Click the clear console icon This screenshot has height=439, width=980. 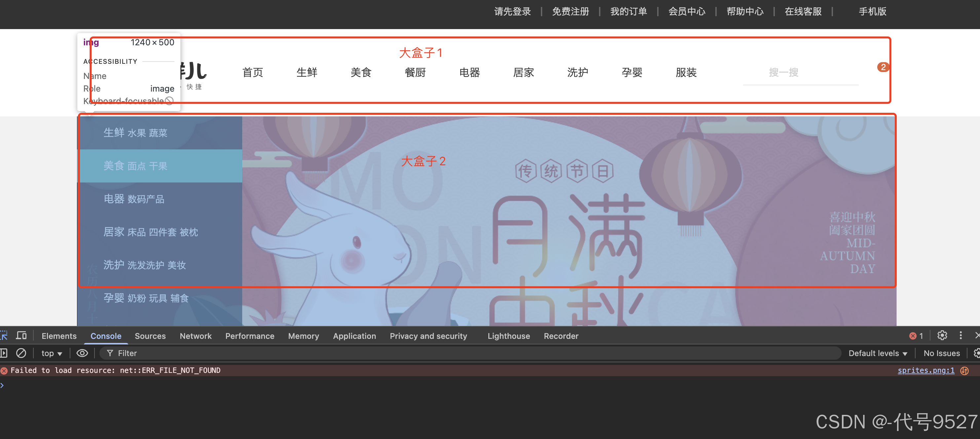click(21, 353)
